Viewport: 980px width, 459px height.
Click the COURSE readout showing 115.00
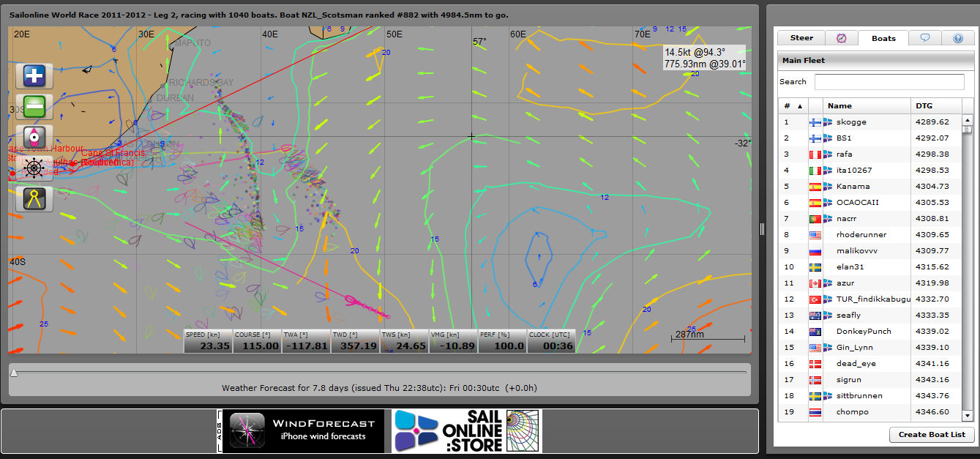click(257, 341)
